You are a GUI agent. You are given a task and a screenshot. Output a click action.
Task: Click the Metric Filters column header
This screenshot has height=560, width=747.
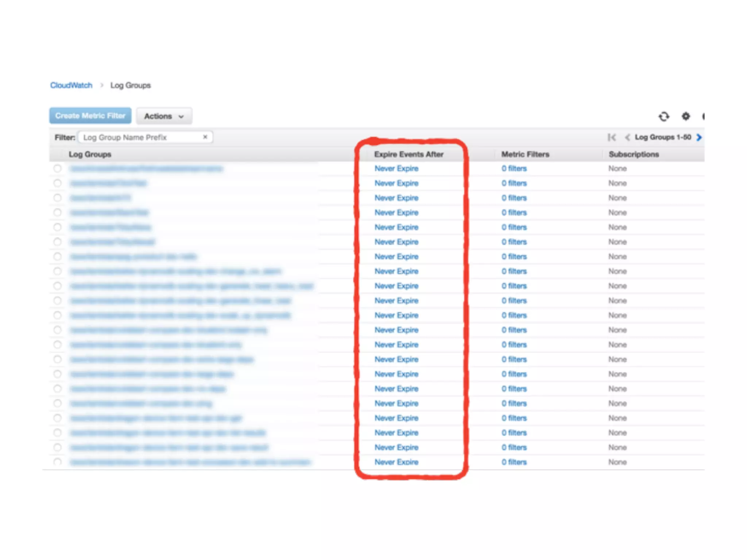(x=525, y=154)
